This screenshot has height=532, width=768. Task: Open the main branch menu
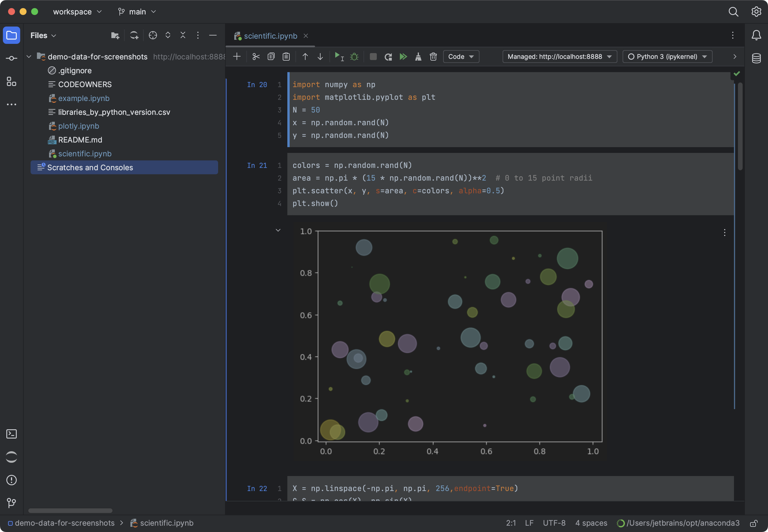[137, 11]
